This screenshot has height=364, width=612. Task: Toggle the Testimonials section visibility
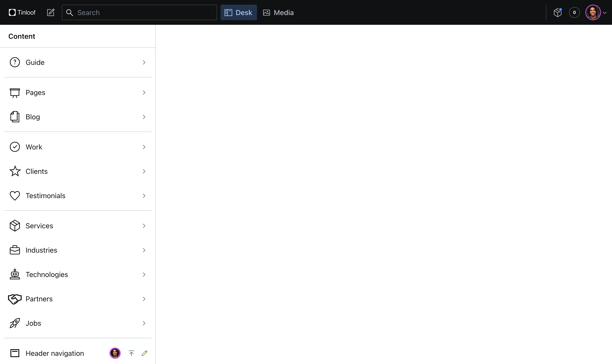[x=144, y=196]
